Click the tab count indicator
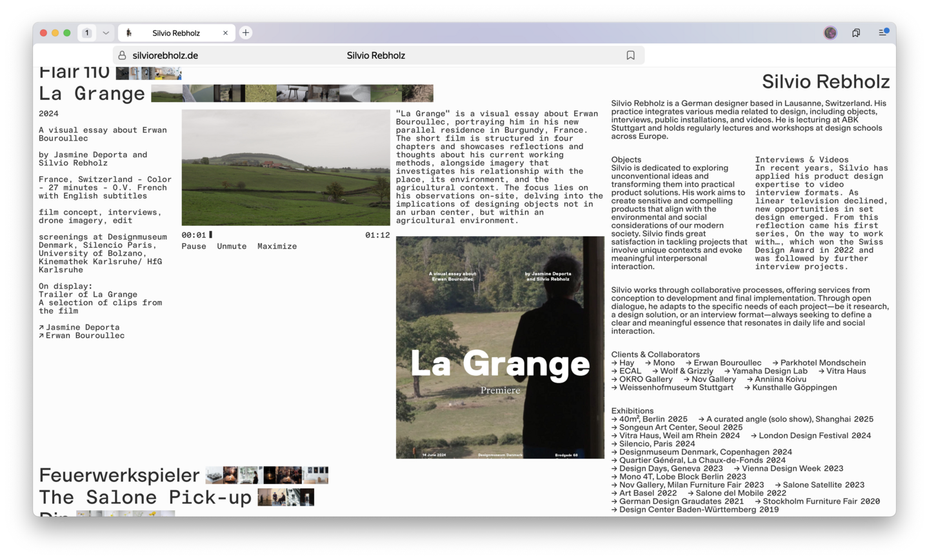The width and height of the screenshot is (929, 560). click(x=87, y=33)
